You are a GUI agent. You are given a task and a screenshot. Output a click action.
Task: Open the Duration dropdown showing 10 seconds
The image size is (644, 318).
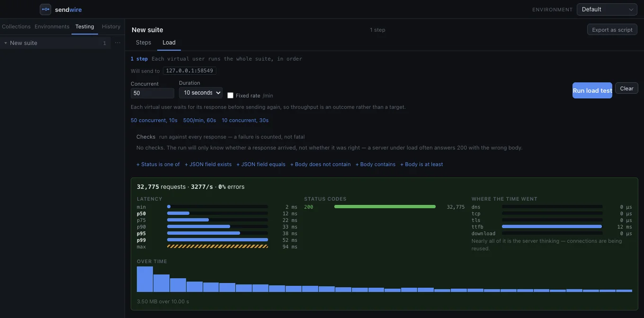point(200,93)
